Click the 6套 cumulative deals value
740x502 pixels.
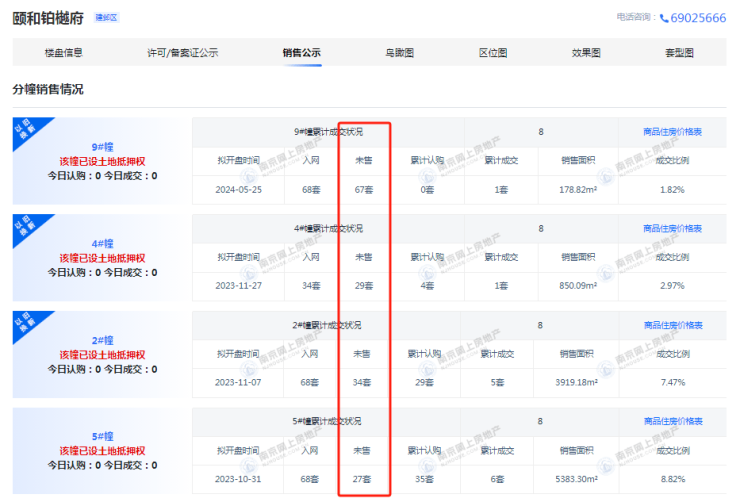click(x=497, y=479)
